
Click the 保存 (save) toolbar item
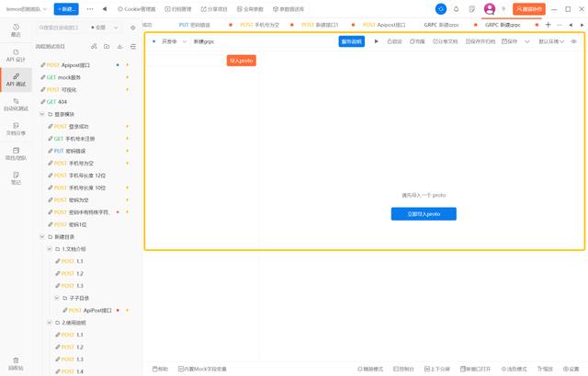pyautogui.click(x=509, y=41)
